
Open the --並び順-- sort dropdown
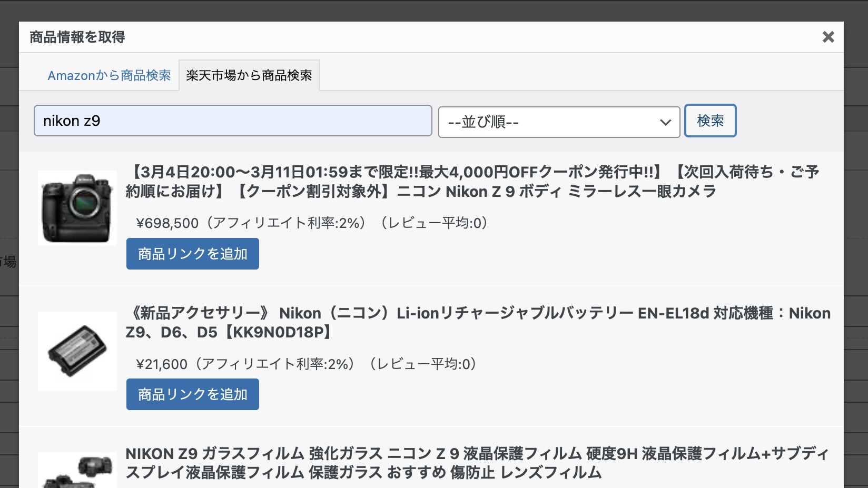[559, 122]
